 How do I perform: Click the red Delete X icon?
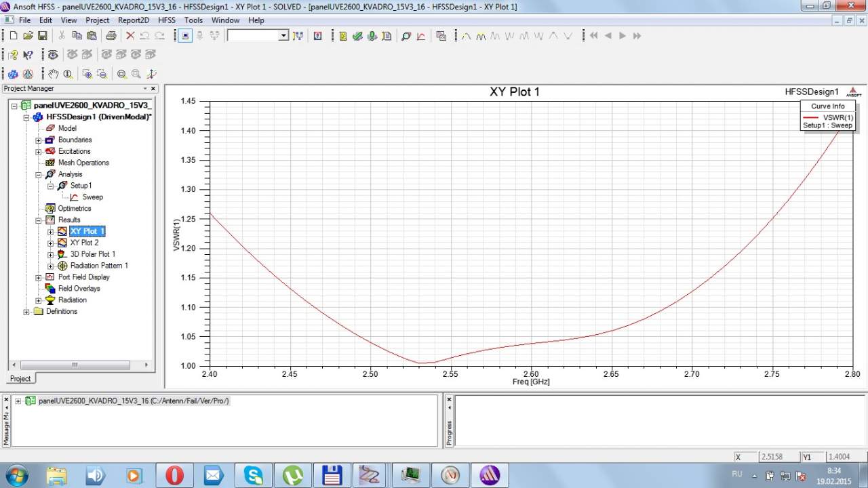point(130,36)
